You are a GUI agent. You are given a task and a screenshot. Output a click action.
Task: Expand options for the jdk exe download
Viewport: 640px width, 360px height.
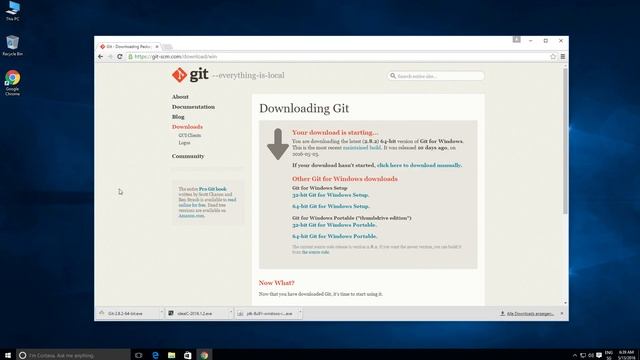[300, 313]
